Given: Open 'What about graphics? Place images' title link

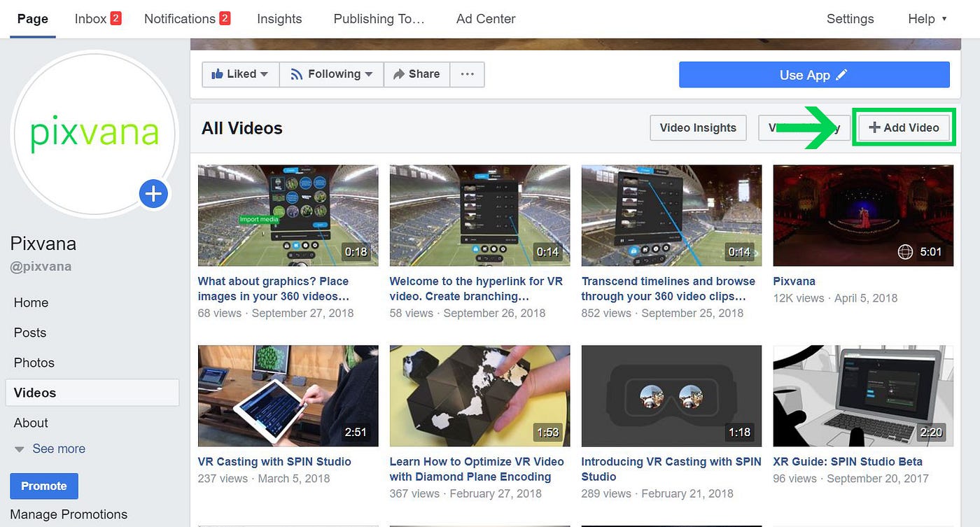Looking at the screenshot, I should [x=274, y=288].
